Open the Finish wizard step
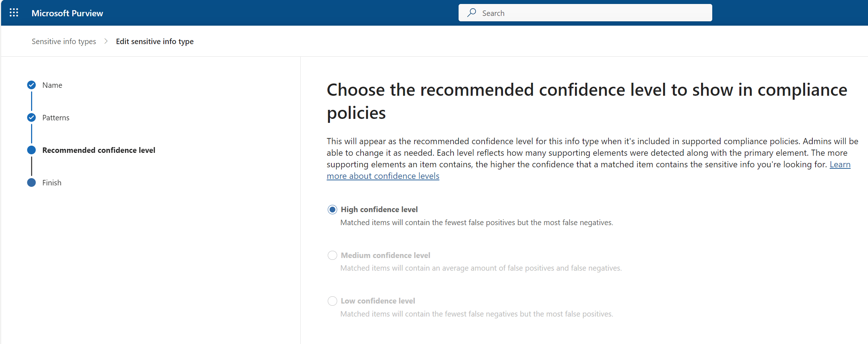Image resolution: width=868 pixels, height=344 pixels. pyautogui.click(x=52, y=182)
